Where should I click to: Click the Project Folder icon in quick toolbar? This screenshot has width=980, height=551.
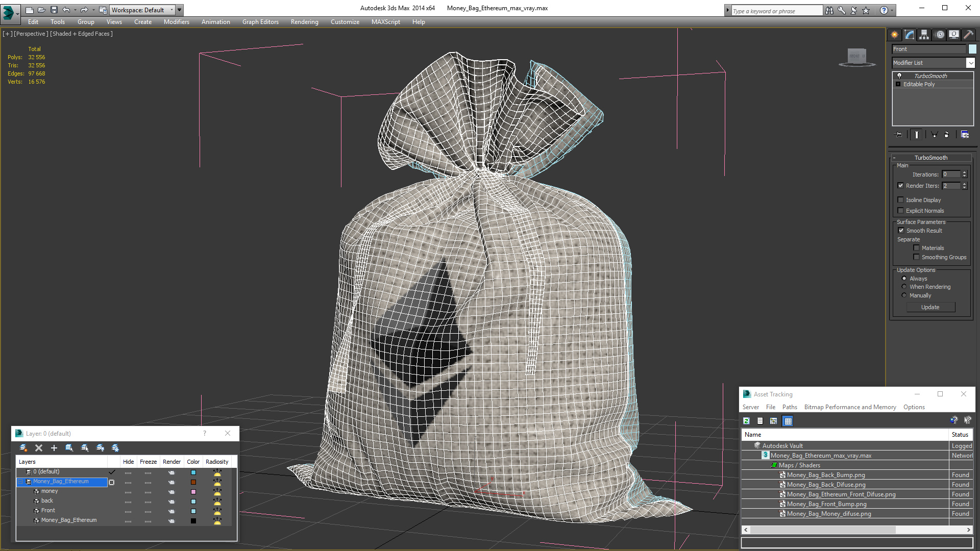[103, 10]
